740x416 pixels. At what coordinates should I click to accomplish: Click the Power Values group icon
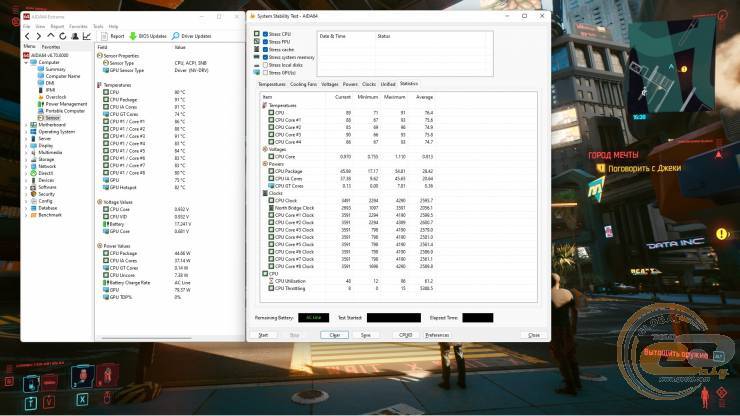pos(100,246)
